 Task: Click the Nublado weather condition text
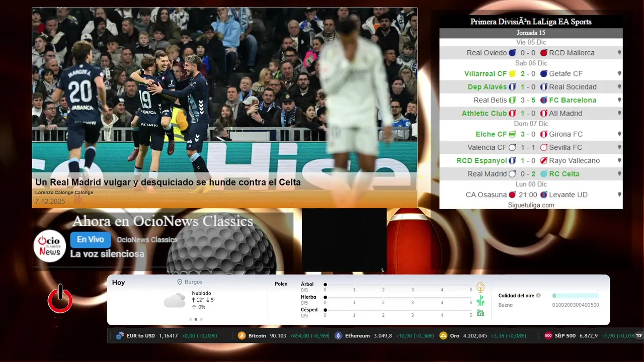pos(201,293)
